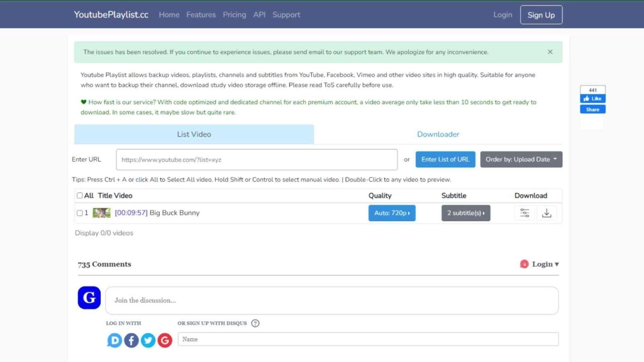Dismiss the green notification banner

pyautogui.click(x=550, y=52)
